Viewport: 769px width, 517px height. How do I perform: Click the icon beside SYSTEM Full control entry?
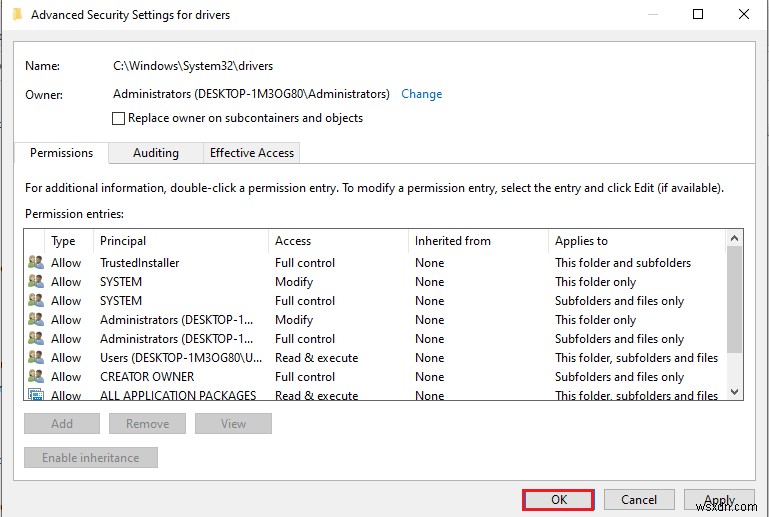[36, 300]
